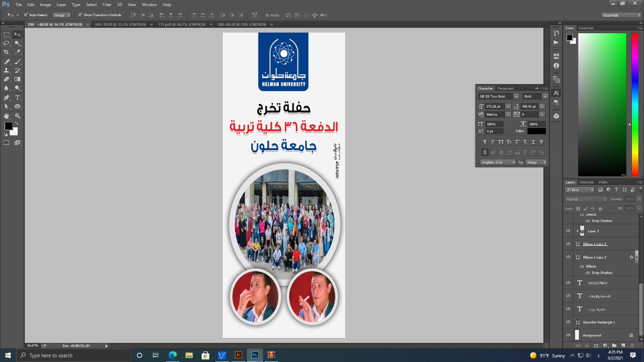Select the Crop tool
Screen dimensions: 644x362
(x=7, y=52)
